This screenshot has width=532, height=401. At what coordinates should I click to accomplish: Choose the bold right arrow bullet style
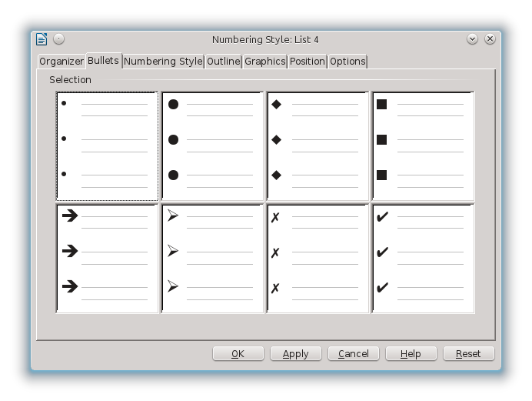click(108, 259)
